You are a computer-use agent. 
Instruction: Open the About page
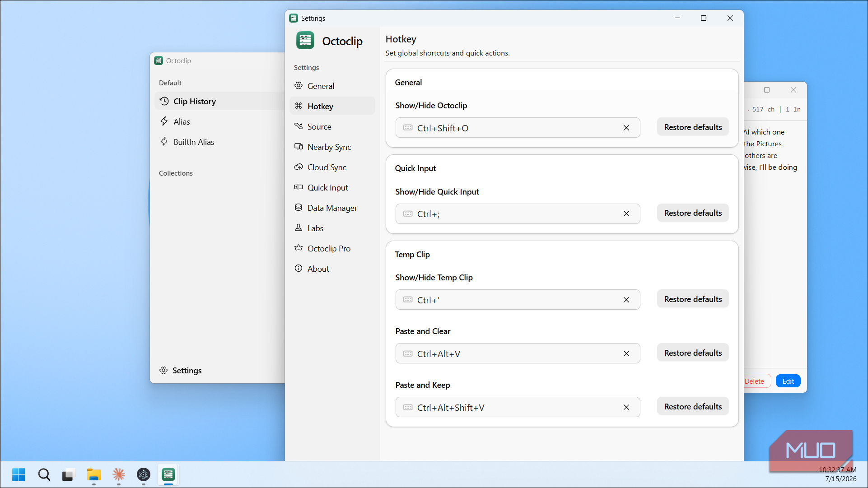332,269
